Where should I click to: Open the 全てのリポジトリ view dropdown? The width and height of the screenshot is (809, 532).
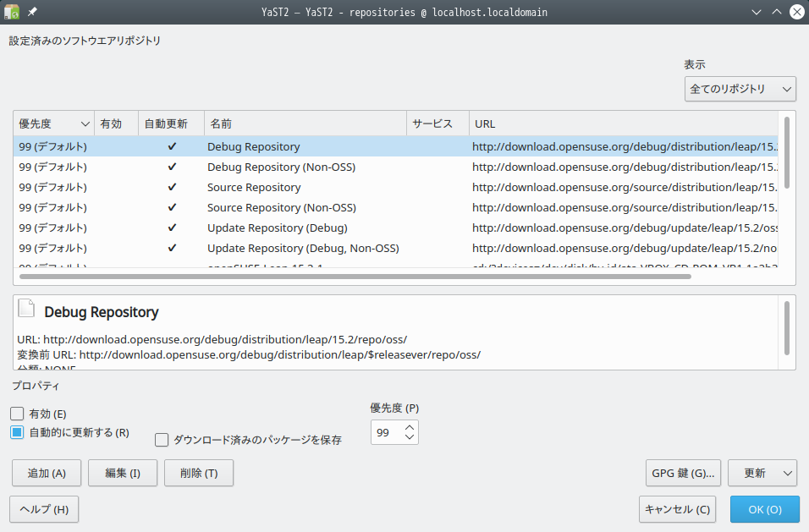click(x=740, y=89)
